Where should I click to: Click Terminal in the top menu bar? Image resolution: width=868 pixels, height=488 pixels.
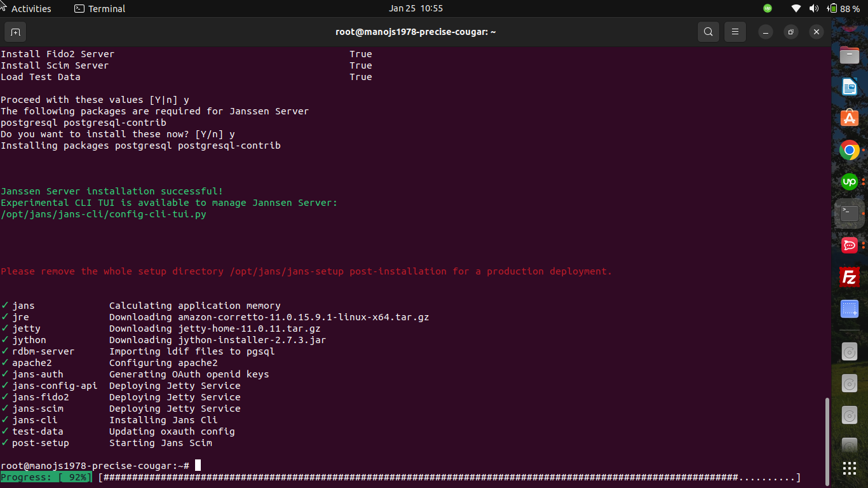point(99,8)
